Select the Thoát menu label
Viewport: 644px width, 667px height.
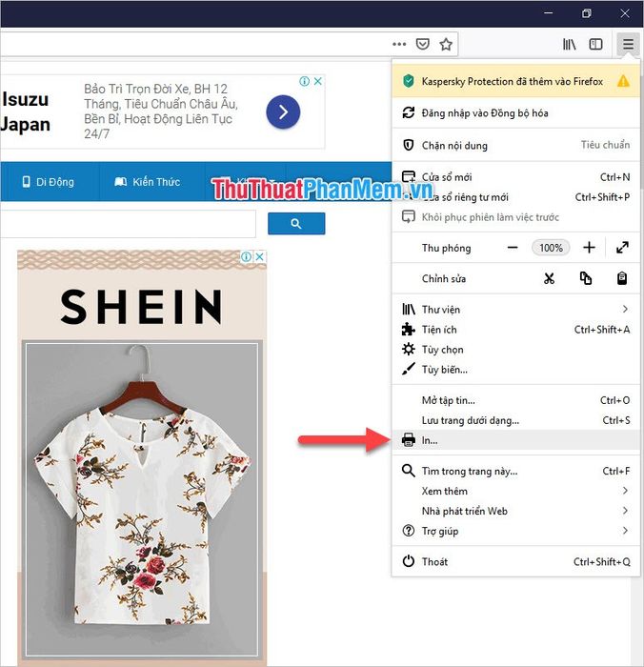tap(434, 561)
